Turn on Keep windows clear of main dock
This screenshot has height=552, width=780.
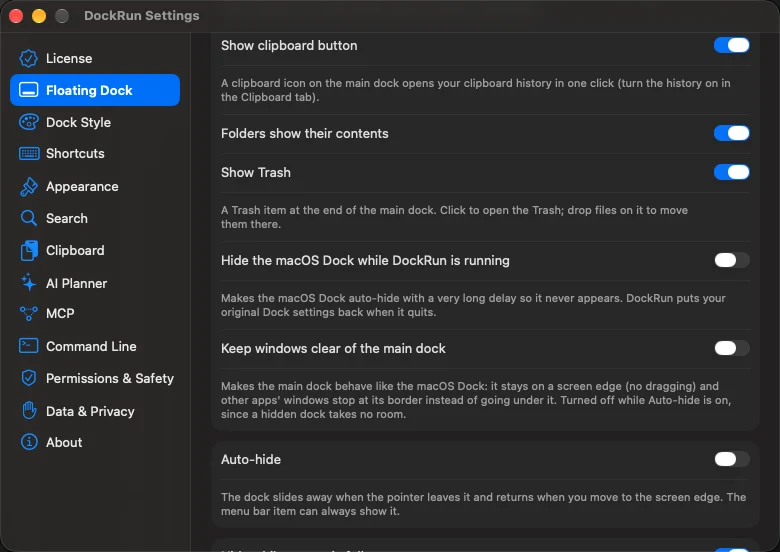pos(731,348)
